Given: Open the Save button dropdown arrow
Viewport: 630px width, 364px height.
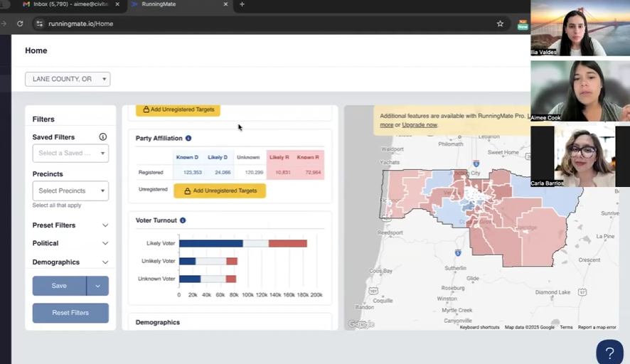Looking at the screenshot, I should pos(97,286).
